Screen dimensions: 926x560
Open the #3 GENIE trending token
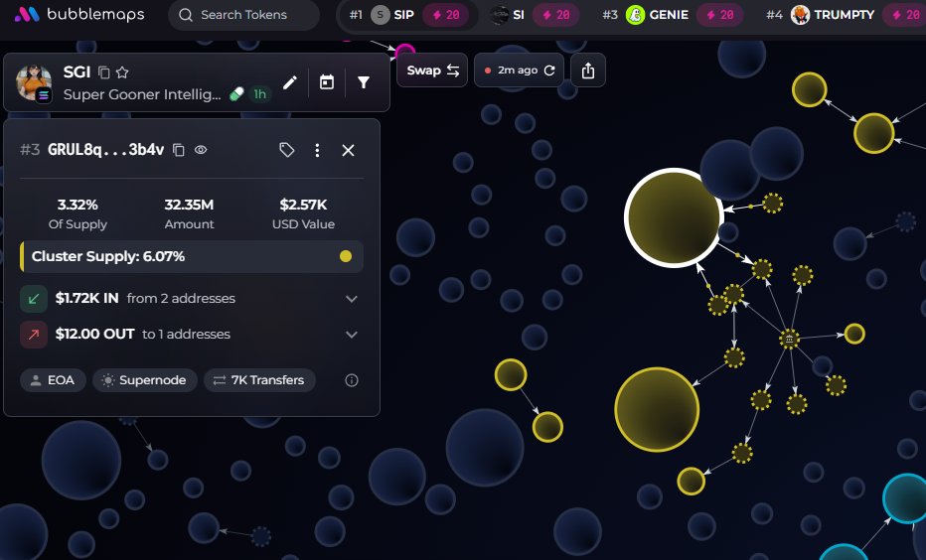tap(672, 15)
